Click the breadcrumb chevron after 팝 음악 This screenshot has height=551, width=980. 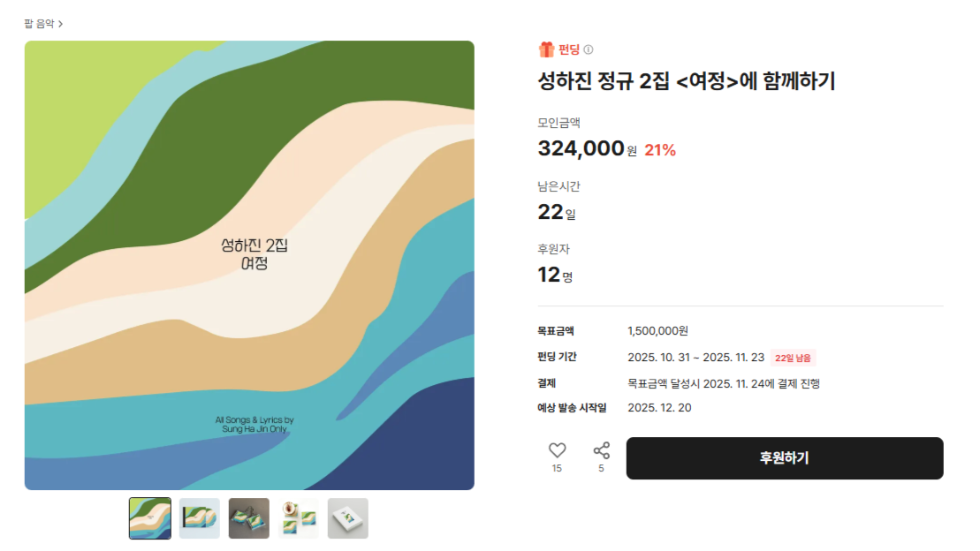point(60,24)
